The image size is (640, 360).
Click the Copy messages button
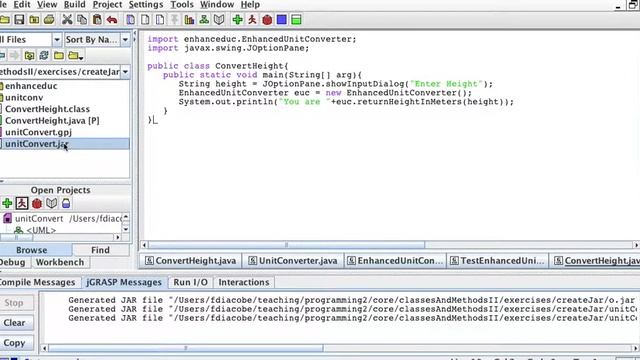[15, 343]
